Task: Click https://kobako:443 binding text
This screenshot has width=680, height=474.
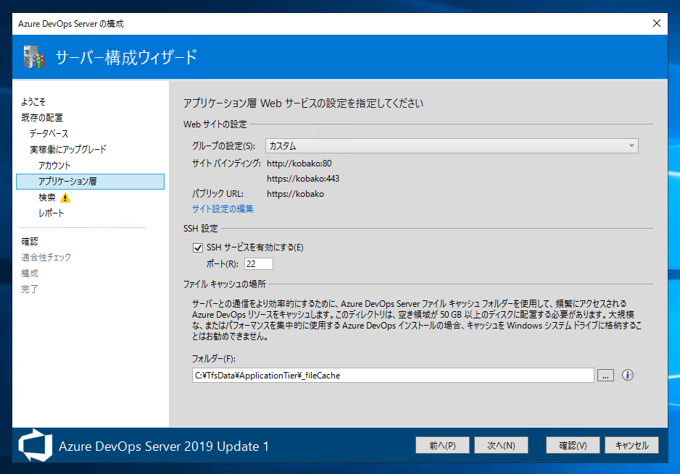Action: 303,179
